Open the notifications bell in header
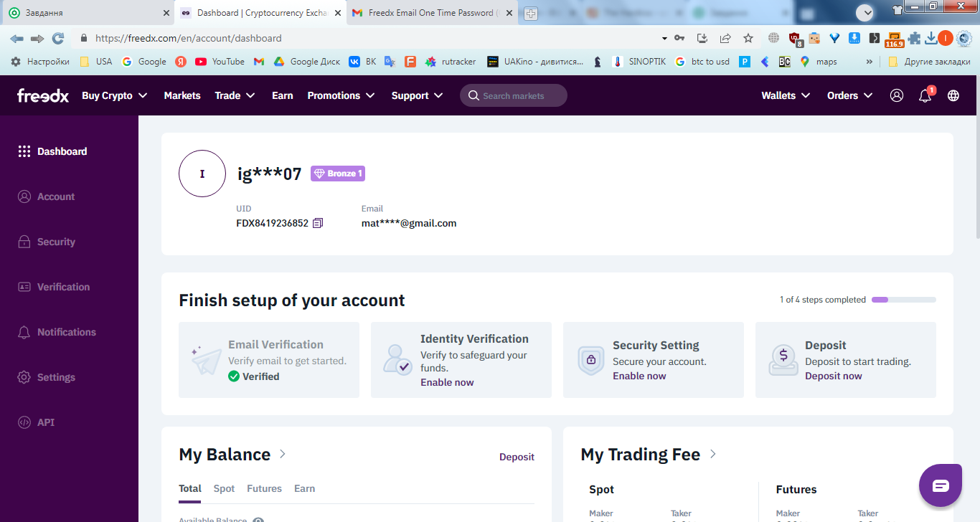980x522 pixels. coord(925,95)
